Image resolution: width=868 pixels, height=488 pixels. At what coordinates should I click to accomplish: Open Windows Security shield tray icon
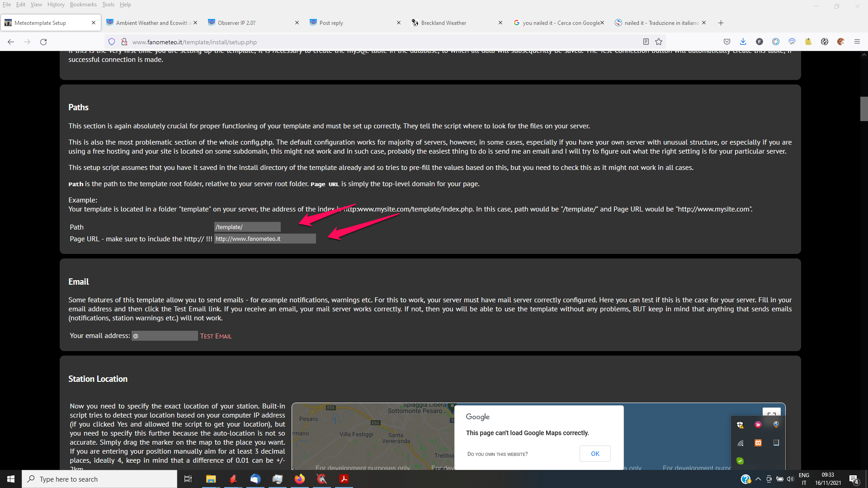(x=740, y=425)
